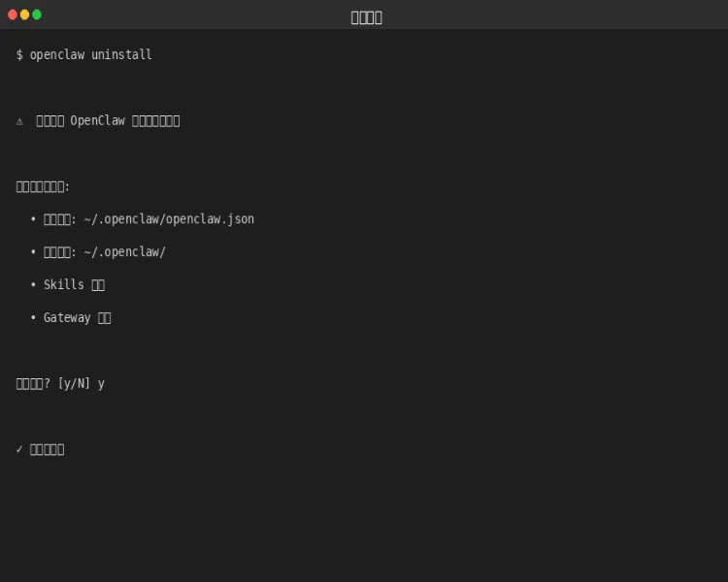Click the checkmark icon on last line

[x=19, y=449]
